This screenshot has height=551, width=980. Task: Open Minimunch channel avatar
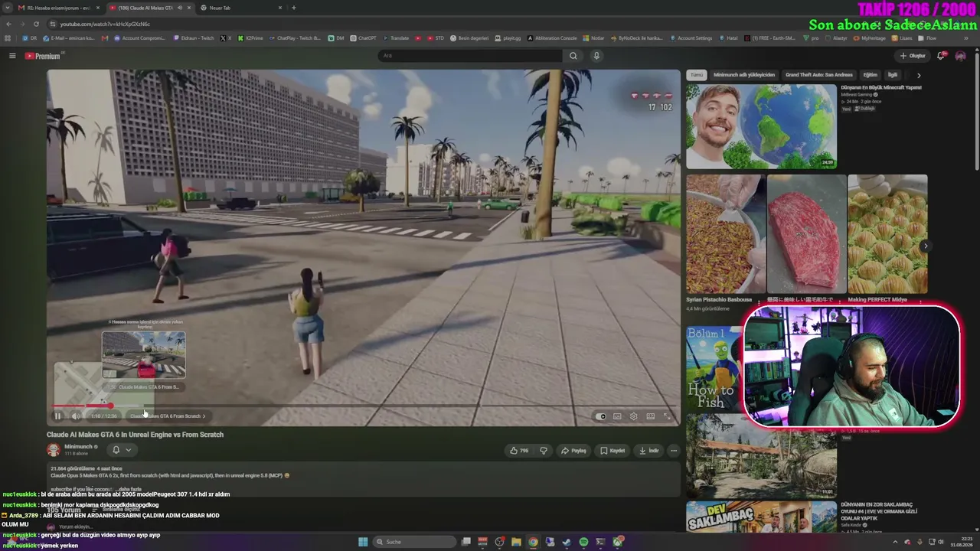[54, 450]
